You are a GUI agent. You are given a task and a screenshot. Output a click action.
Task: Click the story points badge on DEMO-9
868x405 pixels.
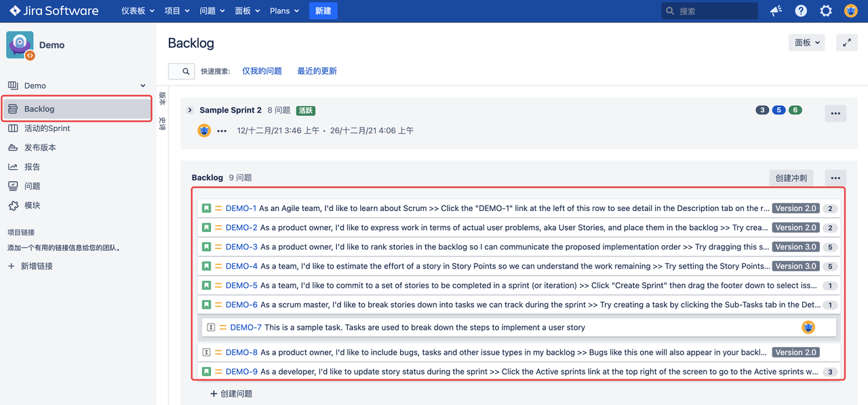(x=830, y=372)
